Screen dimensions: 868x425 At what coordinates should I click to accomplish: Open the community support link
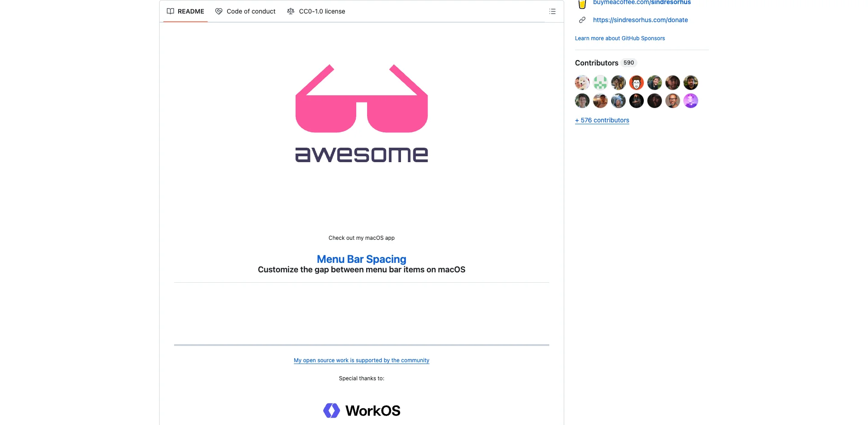(x=362, y=360)
